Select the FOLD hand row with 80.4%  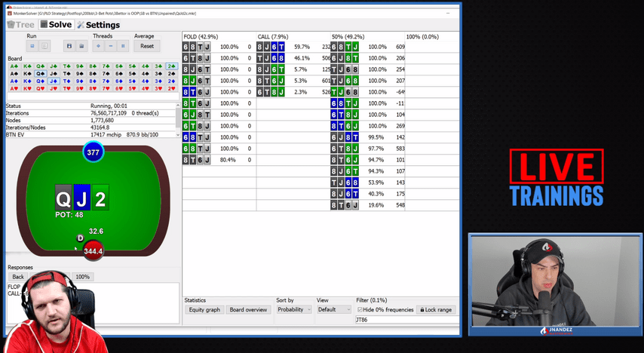click(x=219, y=160)
